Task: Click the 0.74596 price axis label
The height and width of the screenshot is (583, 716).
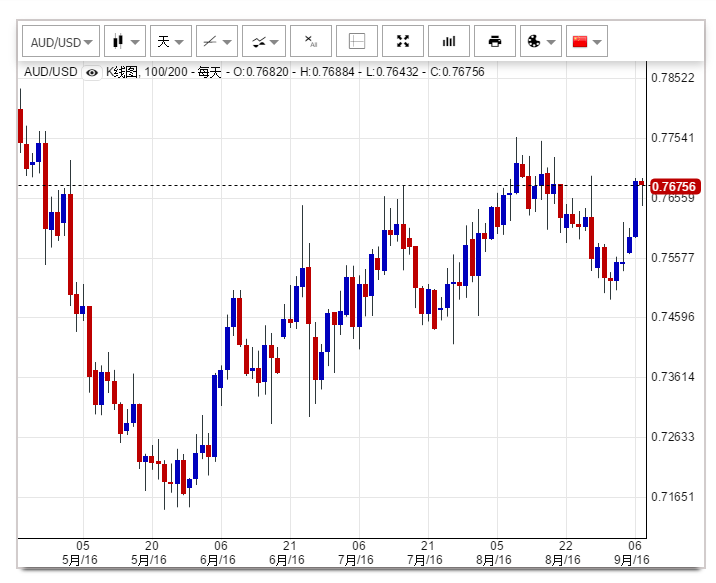Action: (x=673, y=317)
